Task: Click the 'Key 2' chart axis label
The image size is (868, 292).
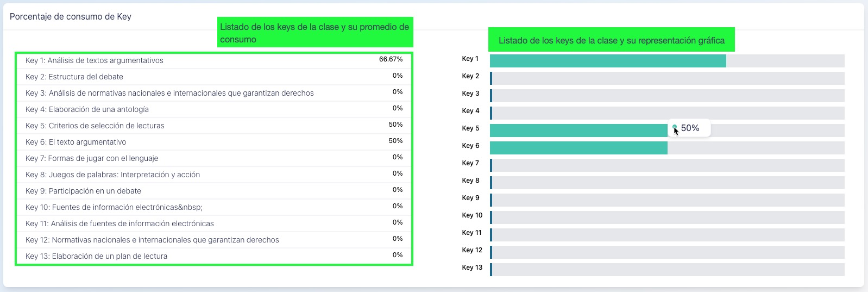Action: click(x=470, y=76)
